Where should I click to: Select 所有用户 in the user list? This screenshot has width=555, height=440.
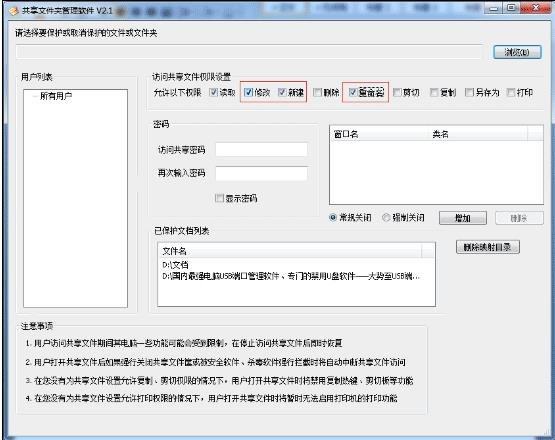(x=56, y=96)
